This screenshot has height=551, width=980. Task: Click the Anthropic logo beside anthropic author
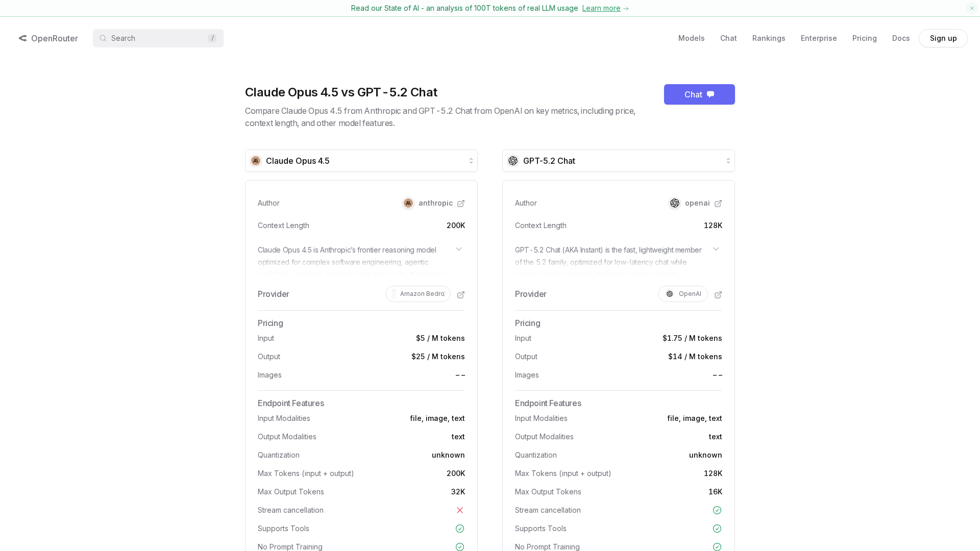click(408, 203)
